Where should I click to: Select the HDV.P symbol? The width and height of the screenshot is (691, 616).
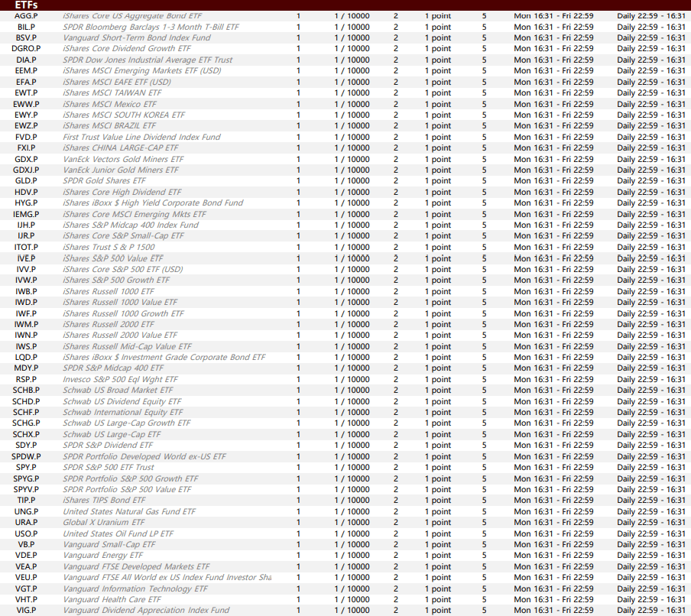coord(26,192)
